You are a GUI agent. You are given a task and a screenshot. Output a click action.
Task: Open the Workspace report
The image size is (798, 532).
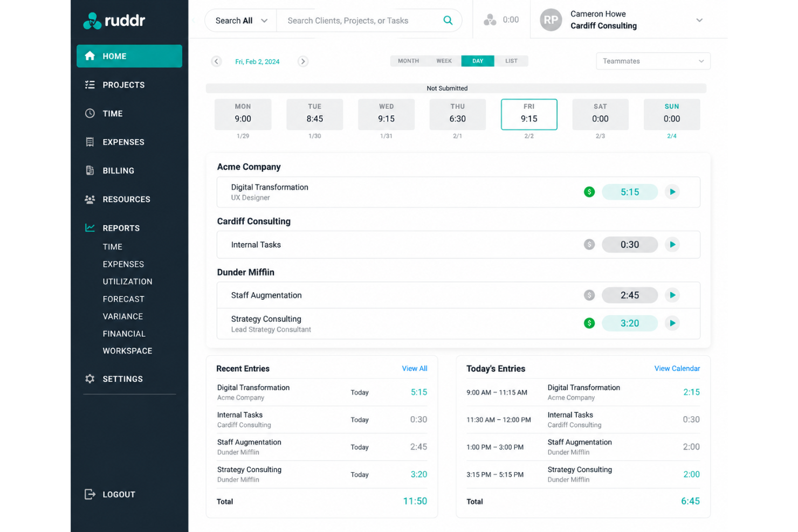tap(128, 351)
